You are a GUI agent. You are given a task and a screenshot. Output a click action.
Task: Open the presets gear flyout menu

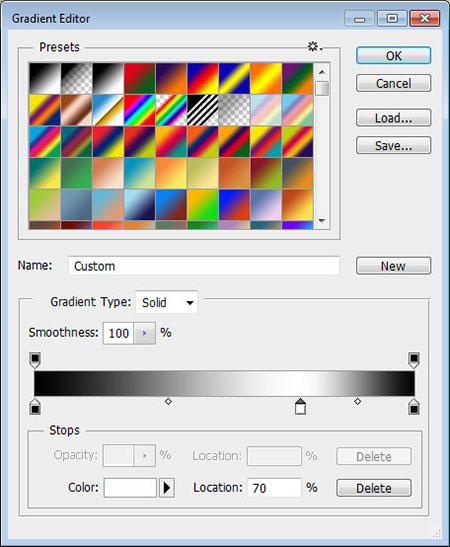coord(315,46)
